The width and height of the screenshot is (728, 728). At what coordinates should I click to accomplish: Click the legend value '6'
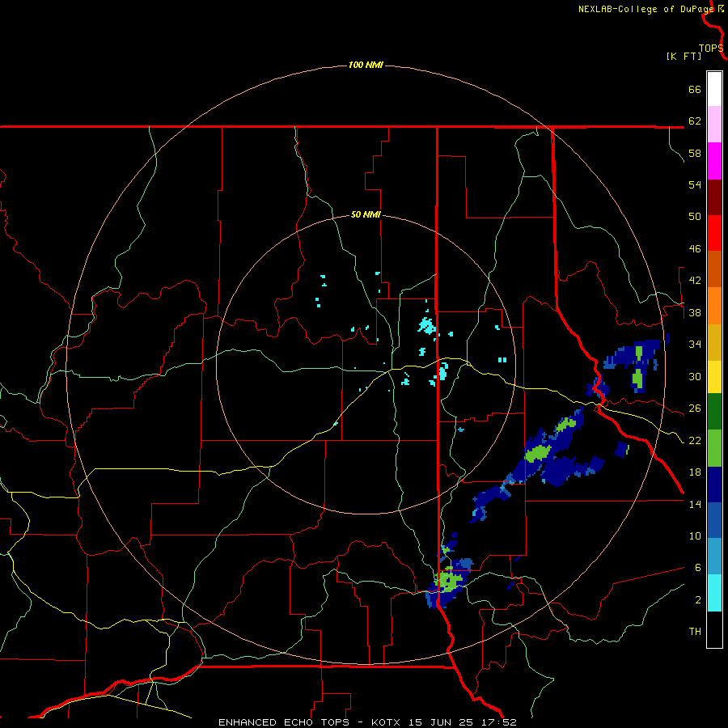[x=698, y=567]
